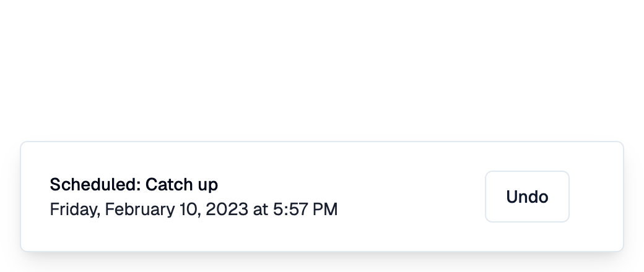644x272 pixels.
Task: Click the word 'Catch' in the toast title
Action: pyautogui.click(x=170, y=185)
